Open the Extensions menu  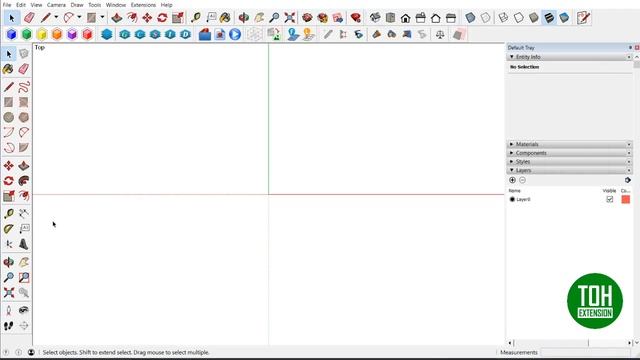143,5
